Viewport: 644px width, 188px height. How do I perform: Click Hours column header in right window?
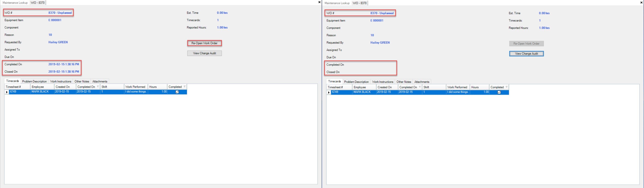[x=480, y=87]
